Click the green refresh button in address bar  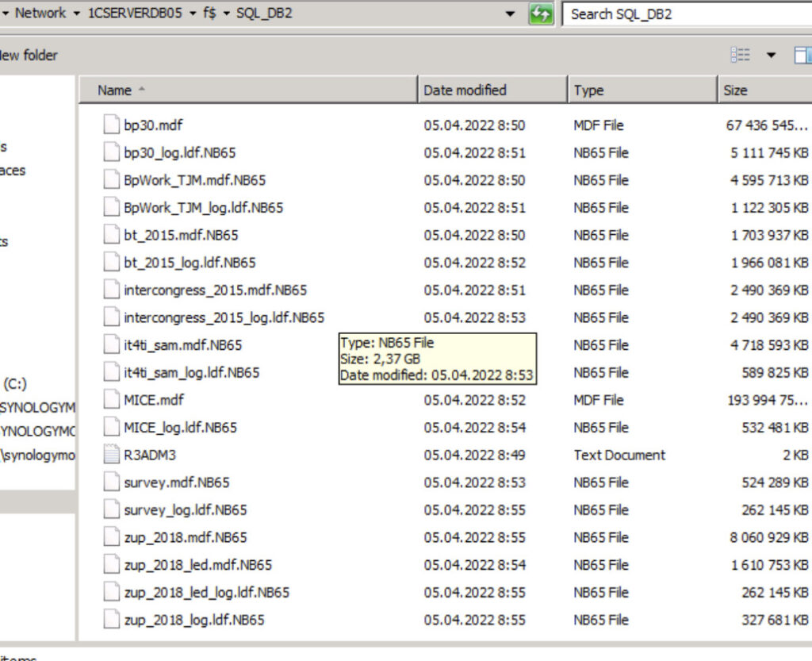(x=541, y=14)
